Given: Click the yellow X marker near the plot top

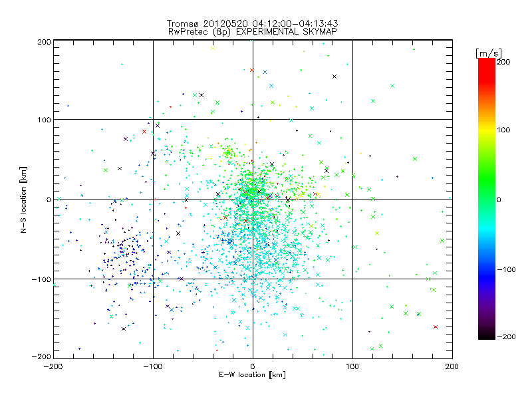Looking at the screenshot, I should coord(213,48).
